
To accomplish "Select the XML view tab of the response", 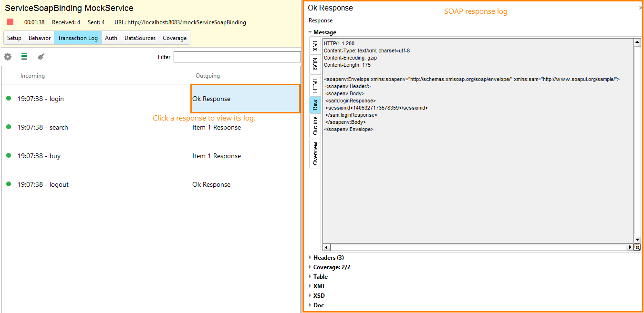I will [315, 45].
